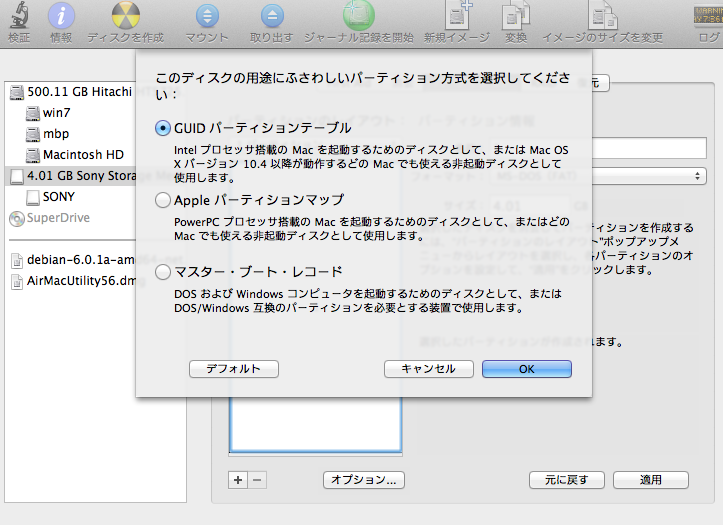Click the Eject (取り出す) toolbar icon
723x525 pixels.
pos(272,16)
